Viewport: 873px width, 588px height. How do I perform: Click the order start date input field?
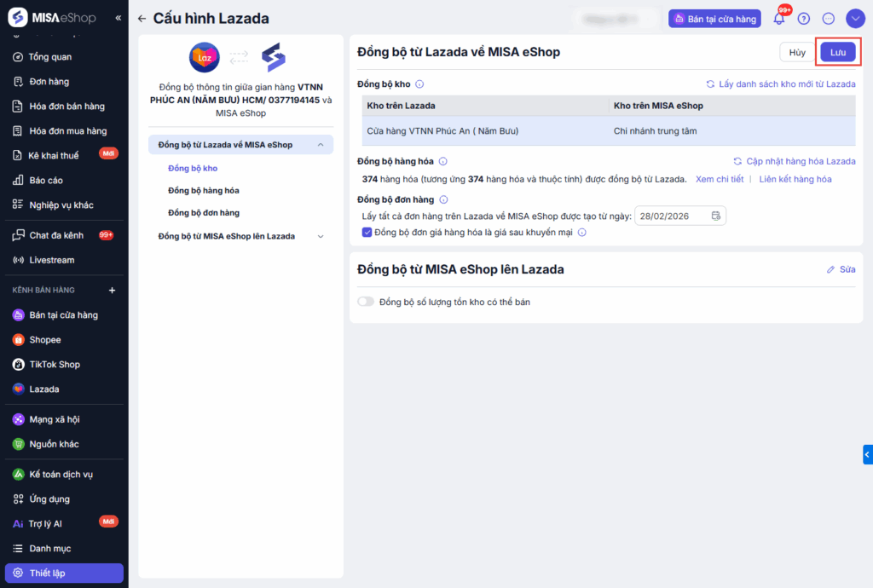coord(672,216)
